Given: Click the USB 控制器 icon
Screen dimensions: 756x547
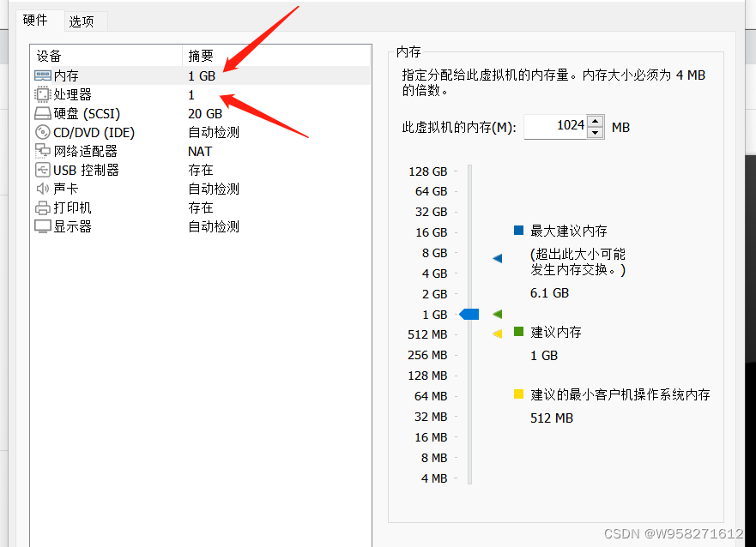Looking at the screenshot, I should tap(42, 170).
